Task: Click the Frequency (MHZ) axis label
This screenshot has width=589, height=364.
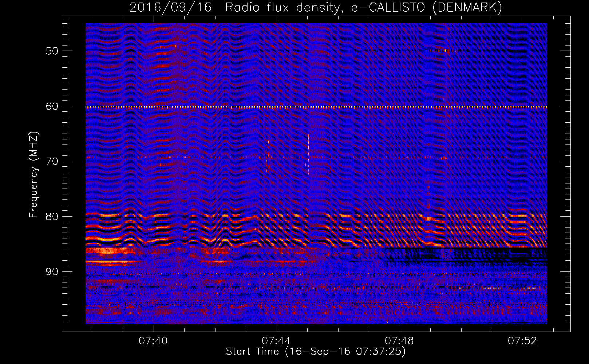Action: tap(33, 175)
